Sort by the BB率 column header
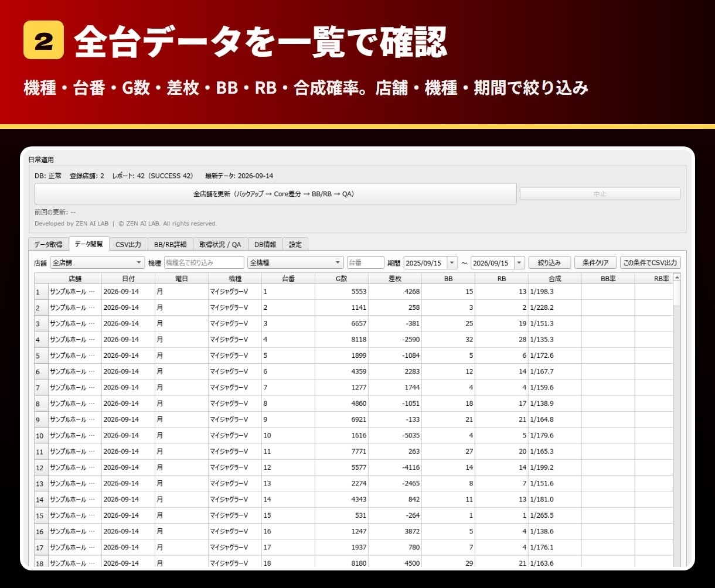Image resolution: width=715 pixels, height=588 pixels. (x=608, y=279)
